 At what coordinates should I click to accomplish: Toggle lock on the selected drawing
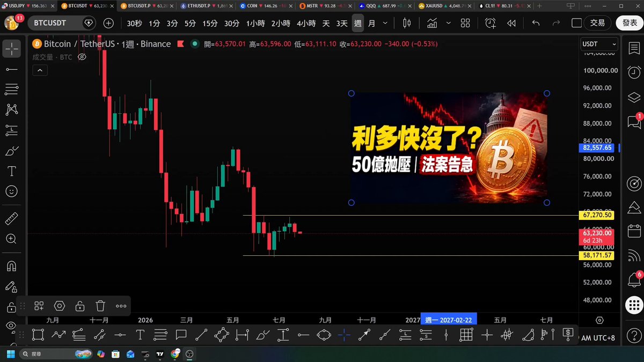click(x=80, y=306)
